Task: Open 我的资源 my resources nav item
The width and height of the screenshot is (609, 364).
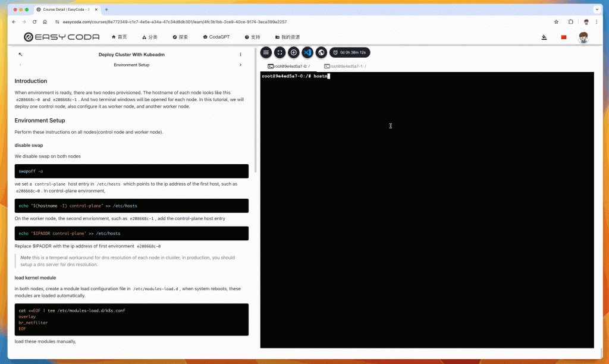Action: coord(287,37)
